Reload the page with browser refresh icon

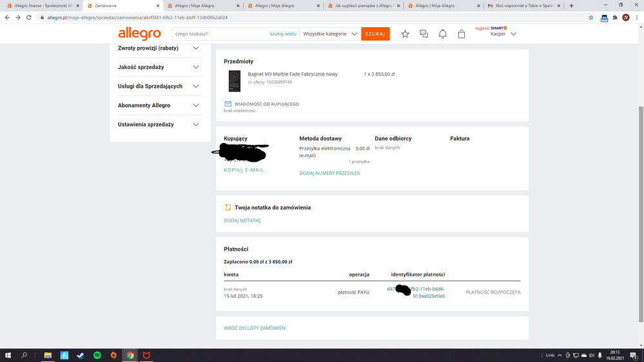pyautogui.click(x=29, y=17)
